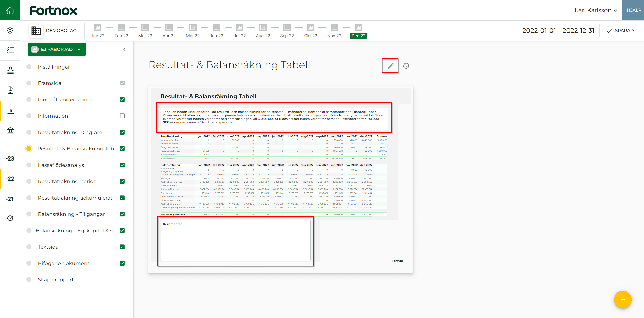Image resolution: width=644 pixels, height=318 pixels.
Task: Click inside the Kommentar text box
Action: coord(235,240)
